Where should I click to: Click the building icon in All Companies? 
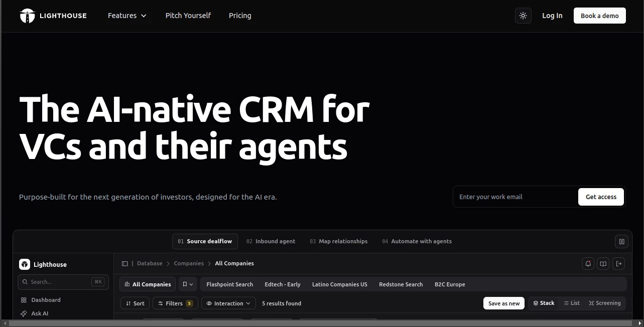point(127,284)
